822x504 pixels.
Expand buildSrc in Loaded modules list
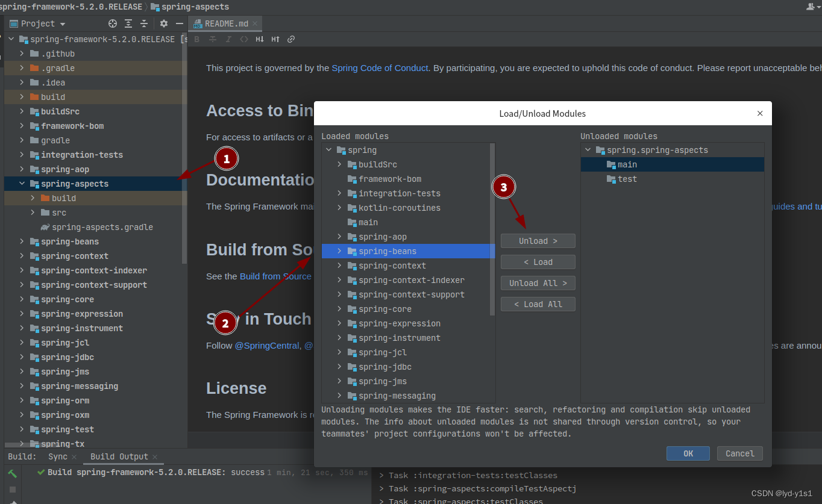[x=339, y=164]
